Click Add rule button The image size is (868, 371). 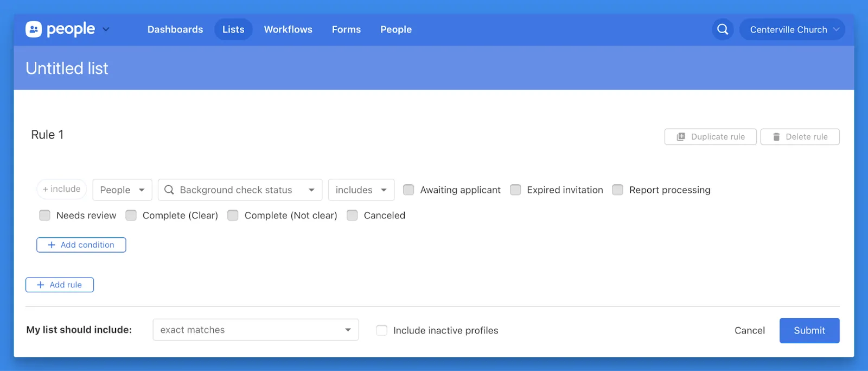[60, 285]
